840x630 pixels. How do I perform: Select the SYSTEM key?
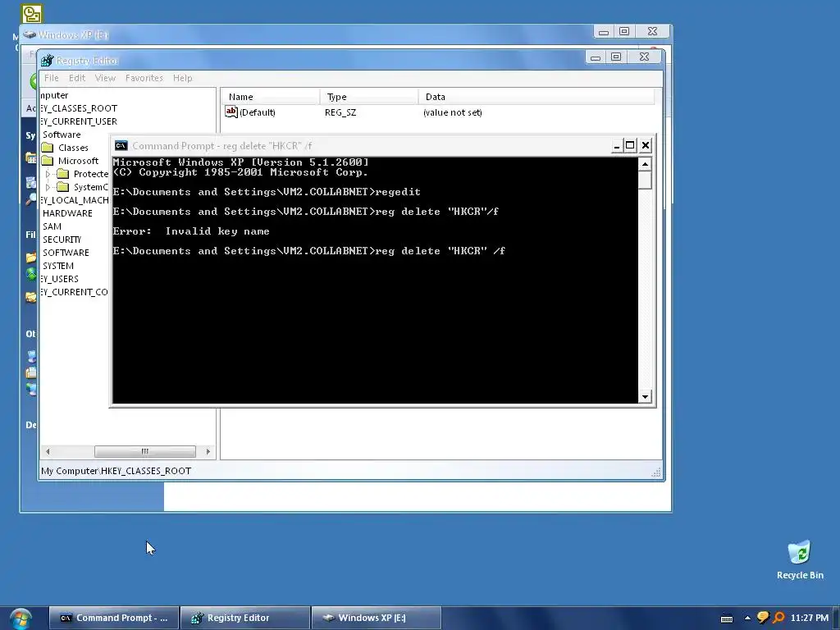pyautogui.click(x=58, y=266)
